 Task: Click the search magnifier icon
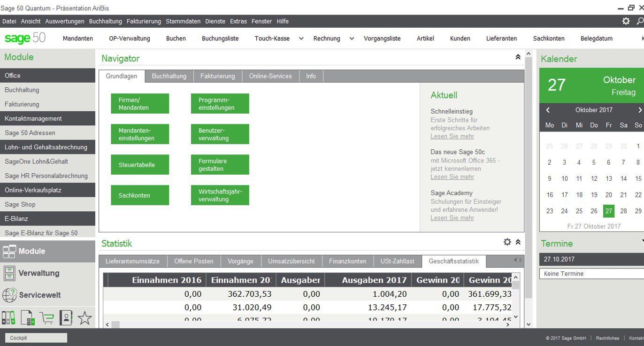pos(640,21)
